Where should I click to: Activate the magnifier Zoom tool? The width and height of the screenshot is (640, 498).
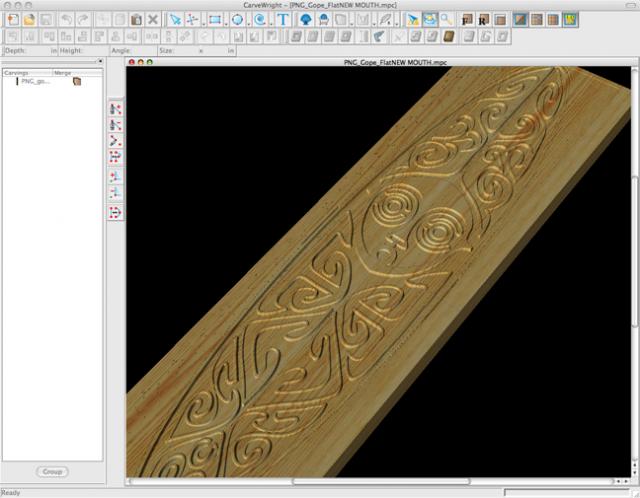pyautogui.click(x=446, y=19)
